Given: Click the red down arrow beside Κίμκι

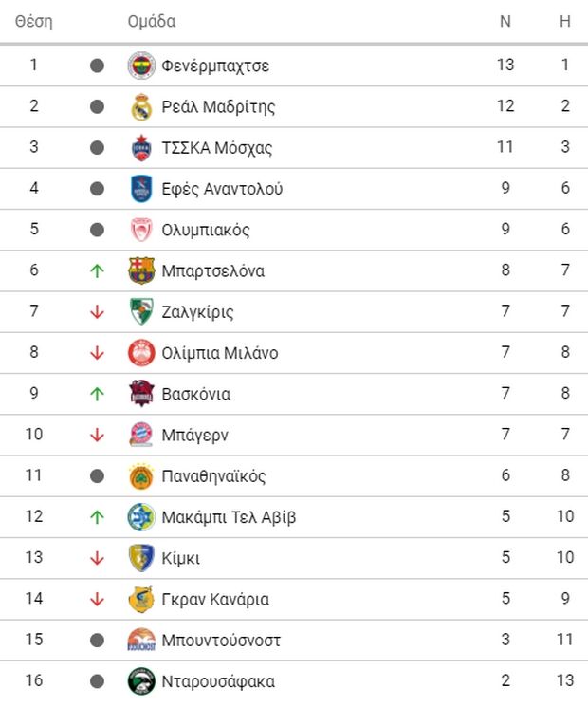Looking at the screenshot, I should pyautogui.click(x=96, y=558).
